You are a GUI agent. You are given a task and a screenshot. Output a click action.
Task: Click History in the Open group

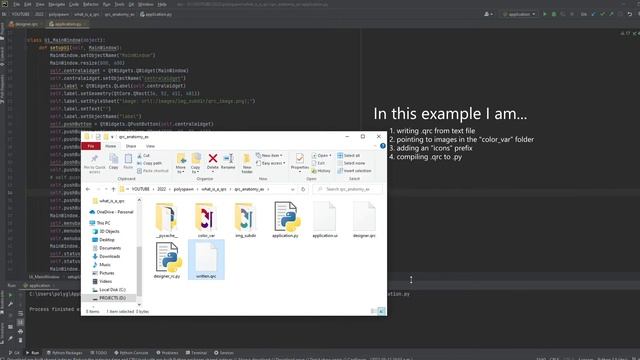[321, 171]
